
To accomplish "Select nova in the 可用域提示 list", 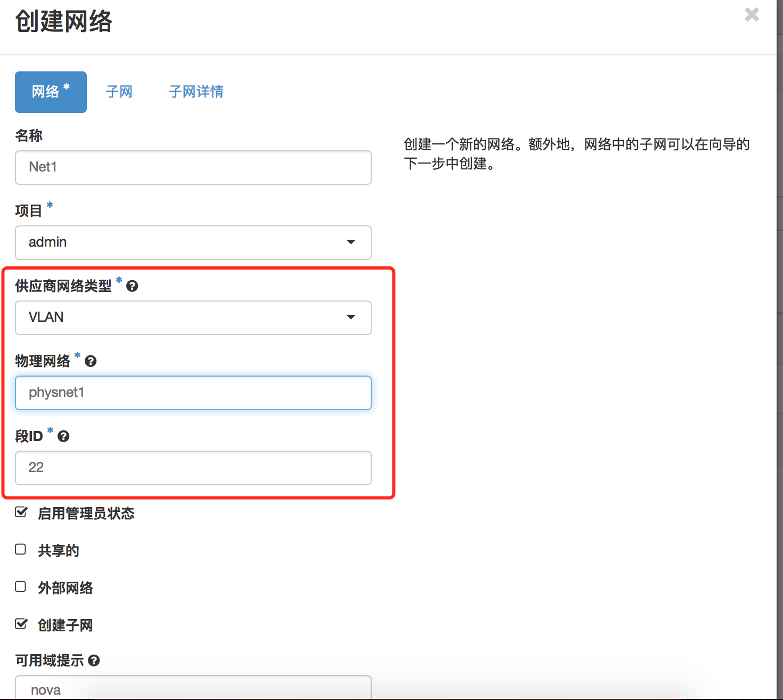I will coord(46,690).
